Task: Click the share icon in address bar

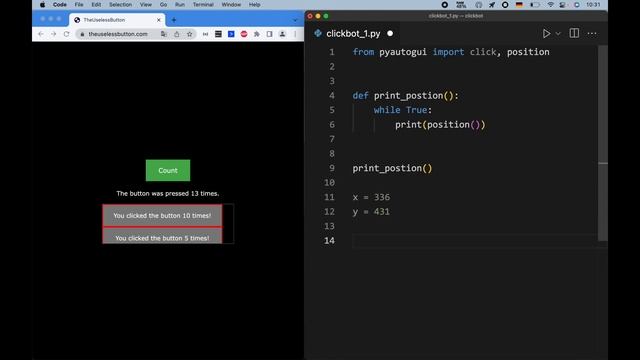Action: point(177,34)
